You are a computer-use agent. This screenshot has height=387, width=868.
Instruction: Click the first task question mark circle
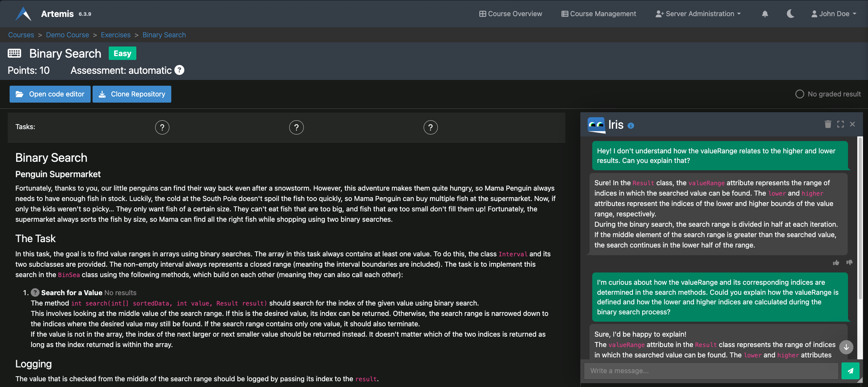(x=162, y=127)
